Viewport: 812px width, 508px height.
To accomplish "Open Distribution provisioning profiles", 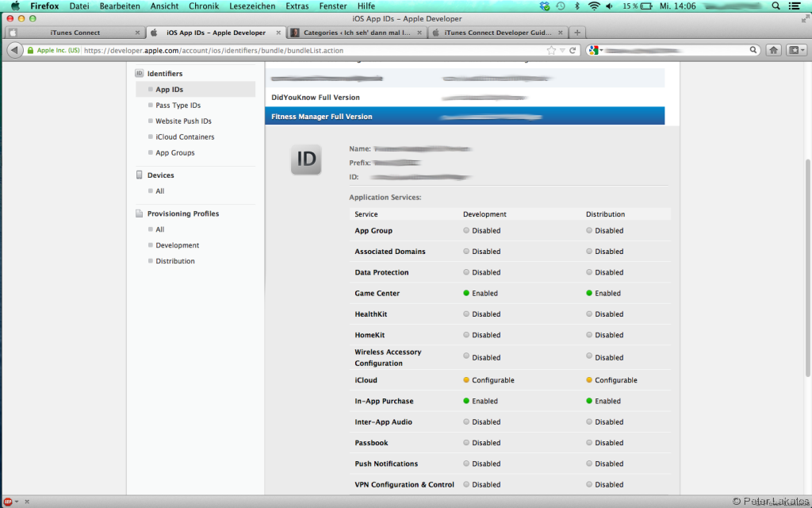I will (x=175, y=260).
